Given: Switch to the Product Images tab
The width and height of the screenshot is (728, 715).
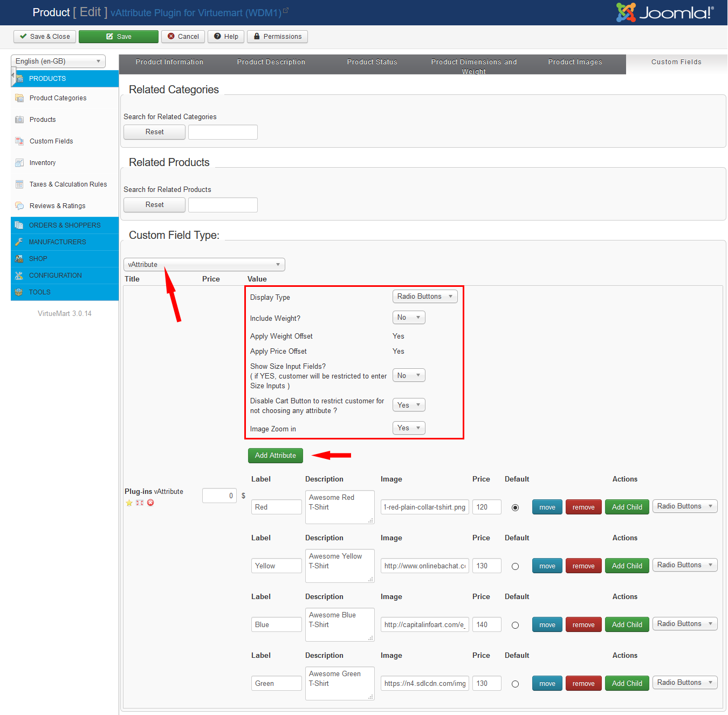Looking at the screenshot, I should (575, 62).
